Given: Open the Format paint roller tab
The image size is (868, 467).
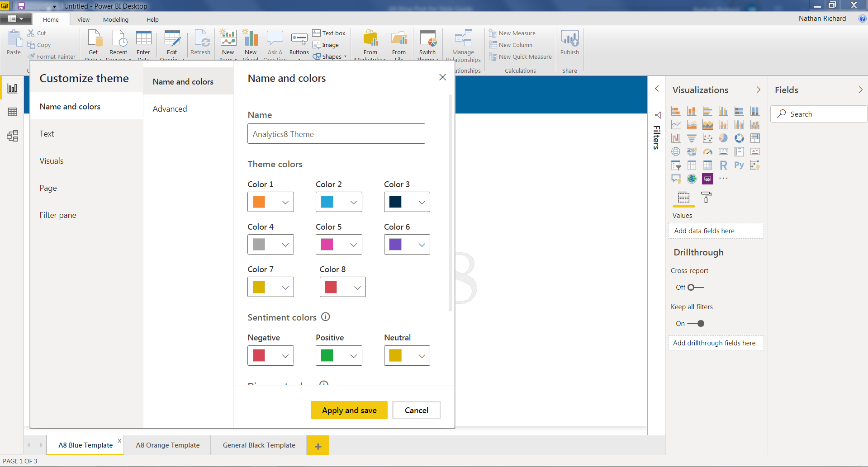Looking at the screenshot, I should click(706, 198).
